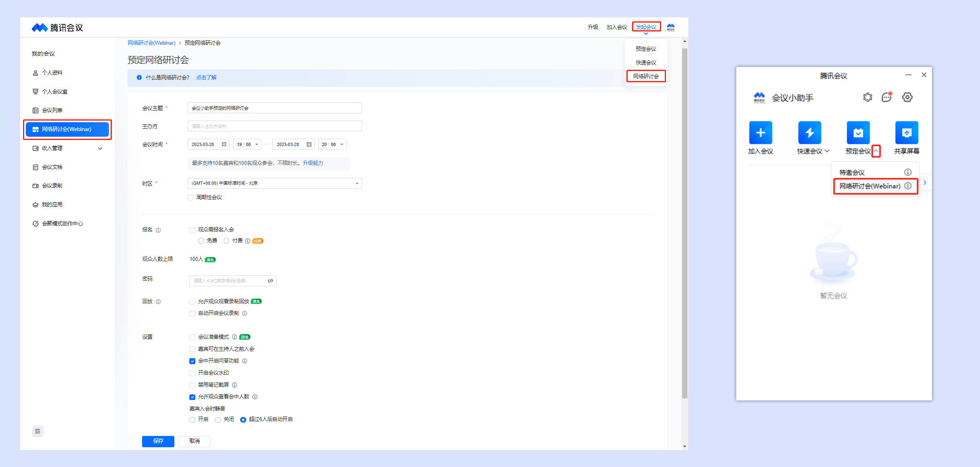Open the 19:00 start time dropdown
Viewport: 980px width, 467px height.
(247, 144)
